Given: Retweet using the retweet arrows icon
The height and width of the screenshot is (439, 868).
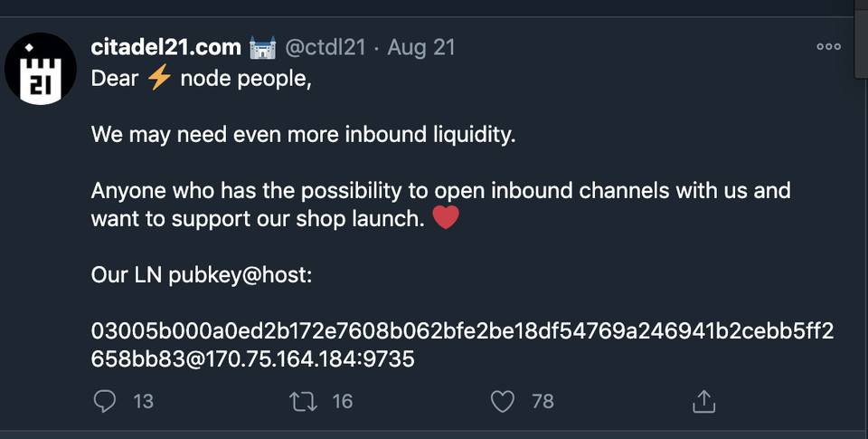Looking at the screenshot, I should point(304,402).
